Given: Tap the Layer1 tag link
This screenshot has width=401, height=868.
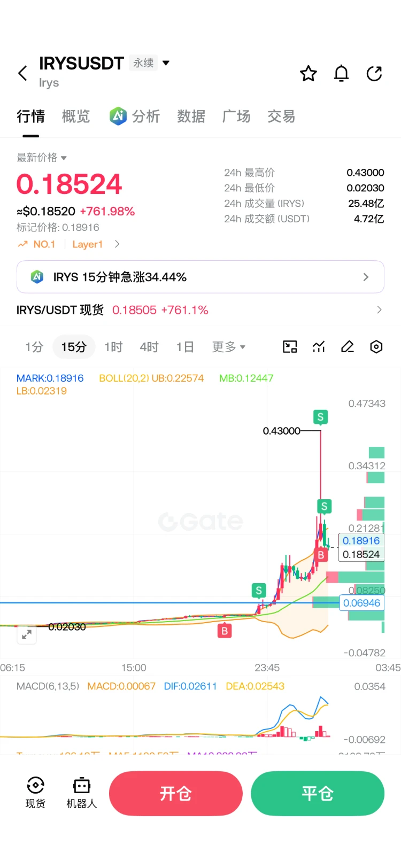Looking at the screenshot, I should [87, 244].
